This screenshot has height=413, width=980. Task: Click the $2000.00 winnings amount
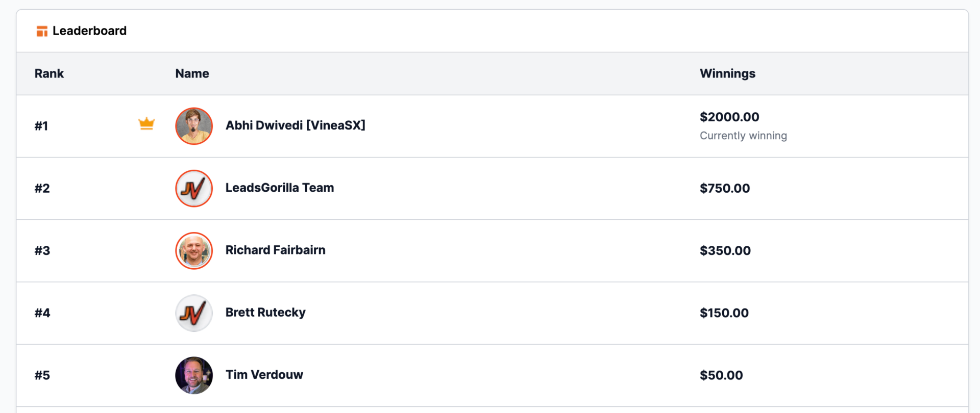click(729, 117)
